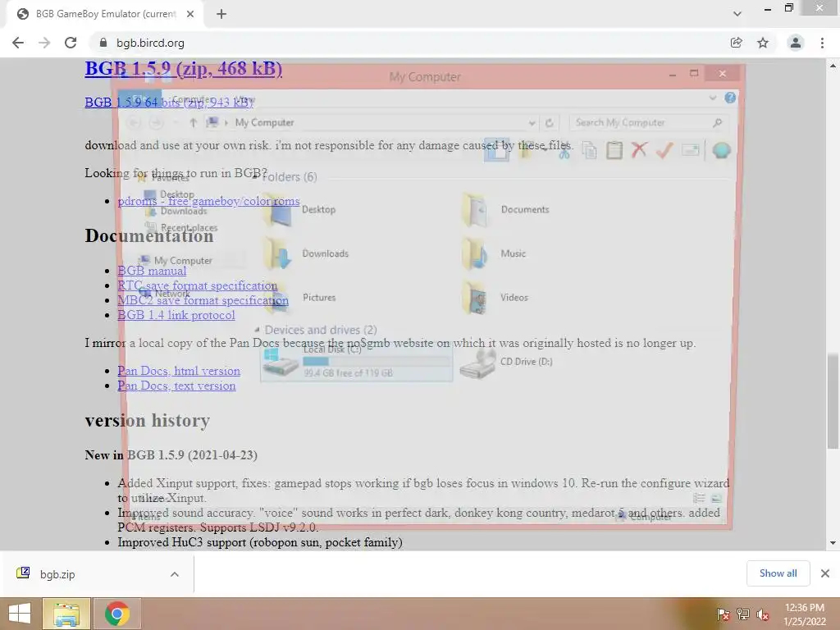Viewport: 840px width, 630px height.
Task: Go up one level in My Computer
Action: pyautogui.click(x=193, y=123)
